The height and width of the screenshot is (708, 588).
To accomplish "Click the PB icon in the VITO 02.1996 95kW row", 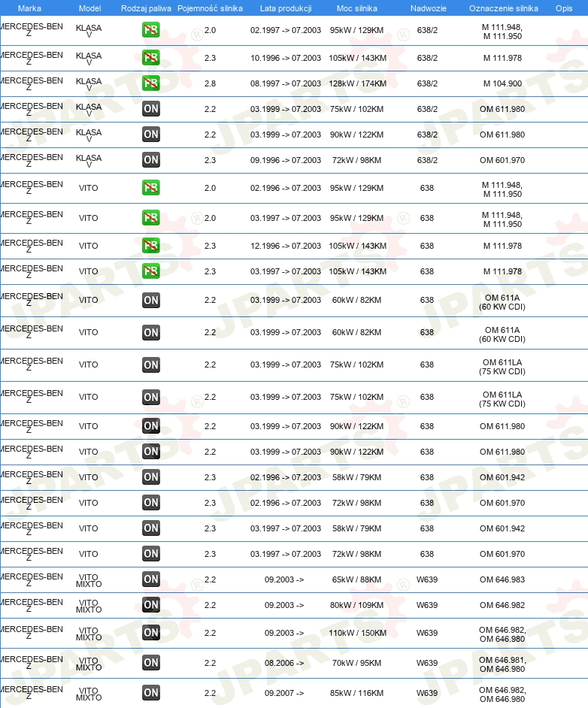I will (151, 188).
